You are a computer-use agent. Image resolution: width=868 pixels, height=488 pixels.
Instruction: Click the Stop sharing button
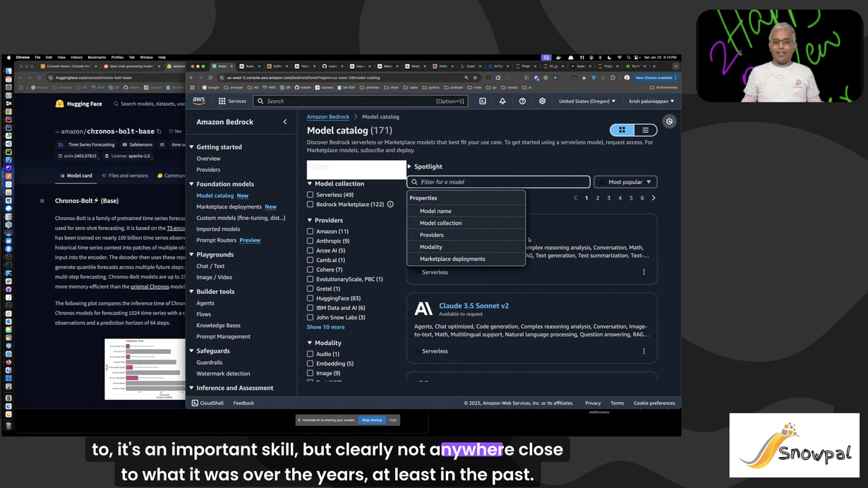point(371,420)
